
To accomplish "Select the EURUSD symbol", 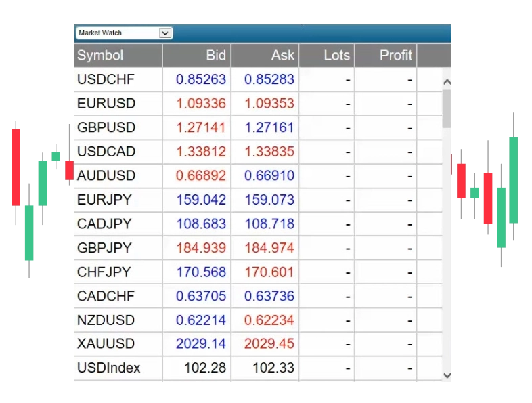I will coord(106,104).
